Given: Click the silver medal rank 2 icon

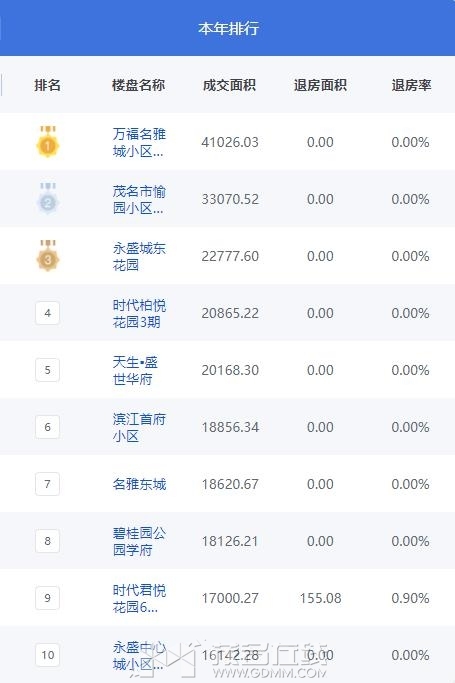Looking at the screenshot, I should point(48,199).
